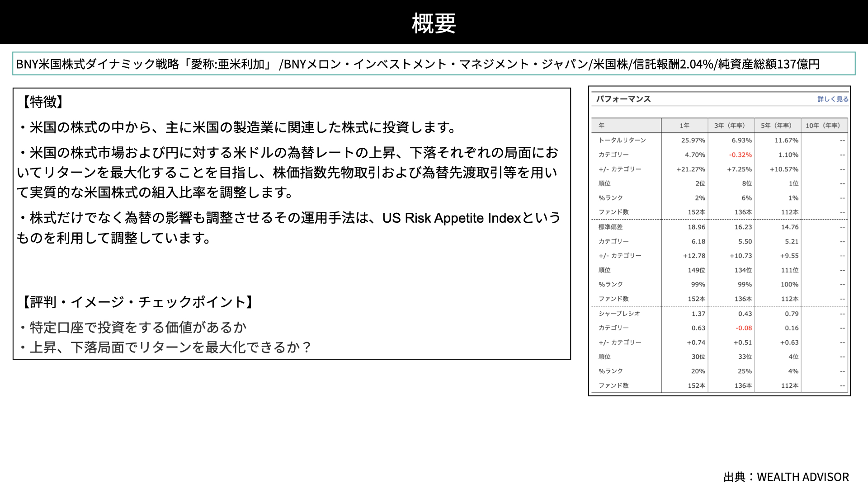
Task: Select the bullet 特定口座で投資をする価値があるか
Action: [133, 327]
